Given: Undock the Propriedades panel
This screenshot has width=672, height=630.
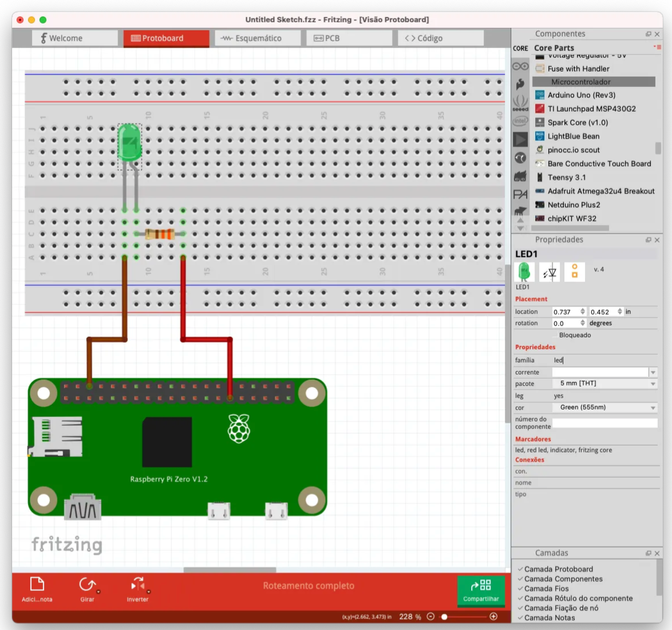Looking at the screenshot, I should (x=649, y=240).
